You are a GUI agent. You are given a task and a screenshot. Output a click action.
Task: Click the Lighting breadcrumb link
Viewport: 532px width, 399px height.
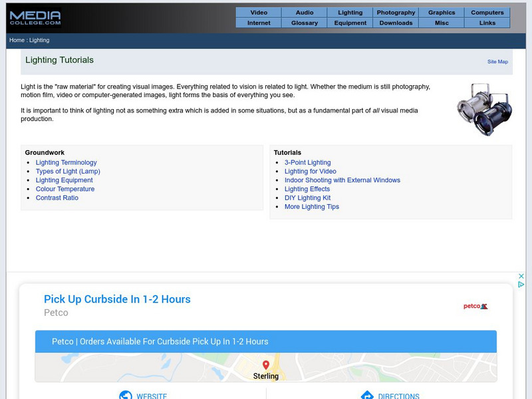pyautogui.click(x=39, y=40)
